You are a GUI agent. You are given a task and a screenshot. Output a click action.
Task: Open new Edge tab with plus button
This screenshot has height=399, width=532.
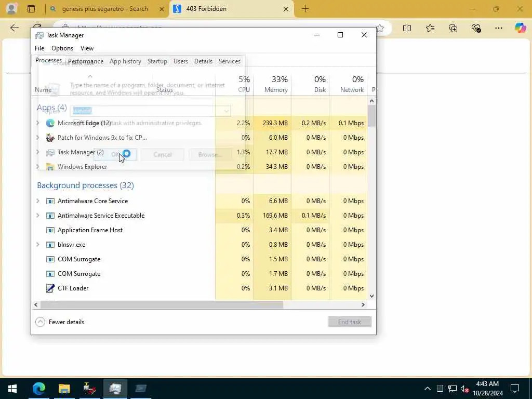pyautogui.click(x=305, y=9)
